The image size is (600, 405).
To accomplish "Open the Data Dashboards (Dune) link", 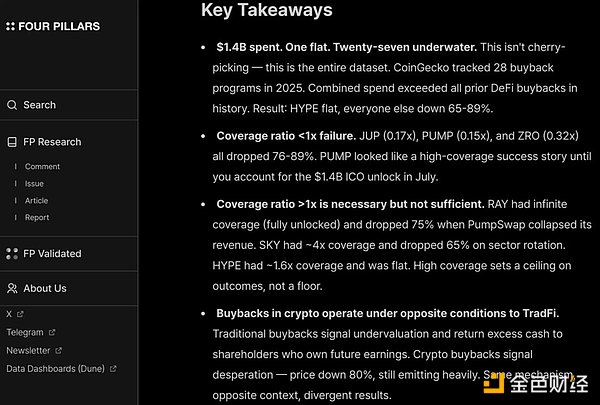I will coord(55,369).
